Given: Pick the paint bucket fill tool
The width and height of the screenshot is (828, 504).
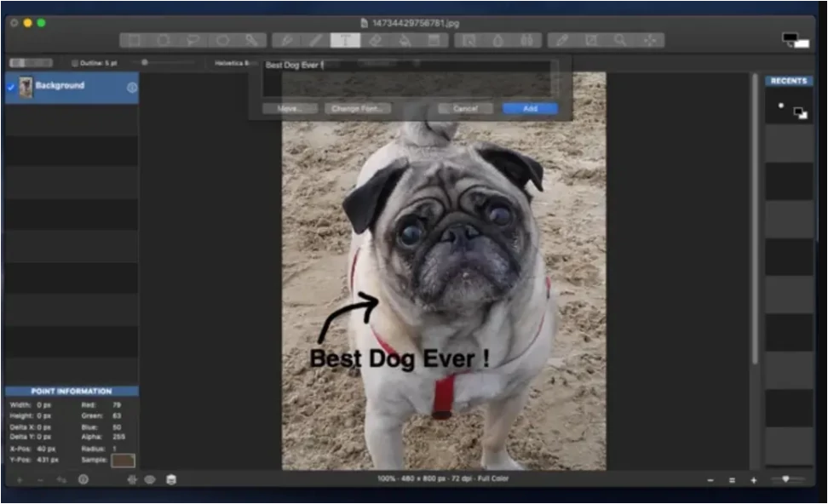Looking at the screenshot, I should pyautogui.click(x=405, y=40).
